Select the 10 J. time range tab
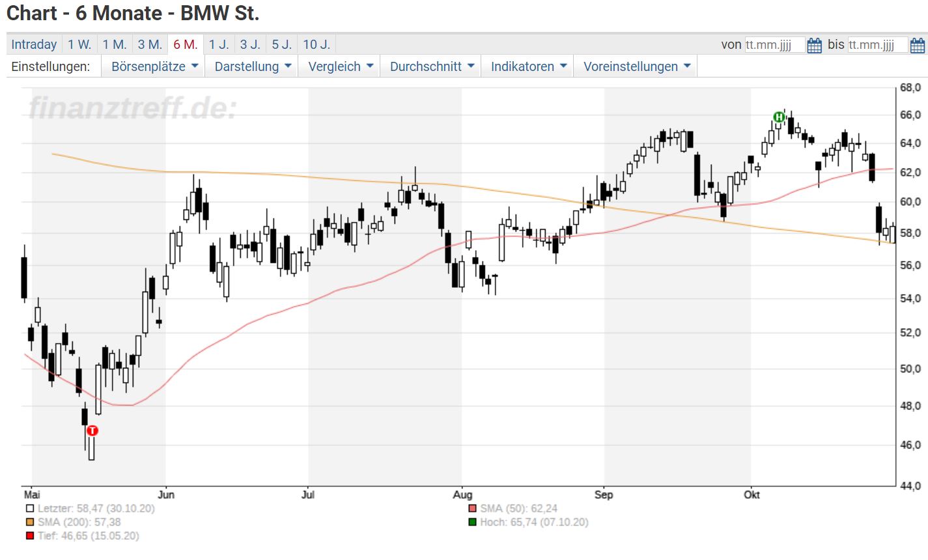The height and width of the screenshot is (560, 928). pos(316,44)
